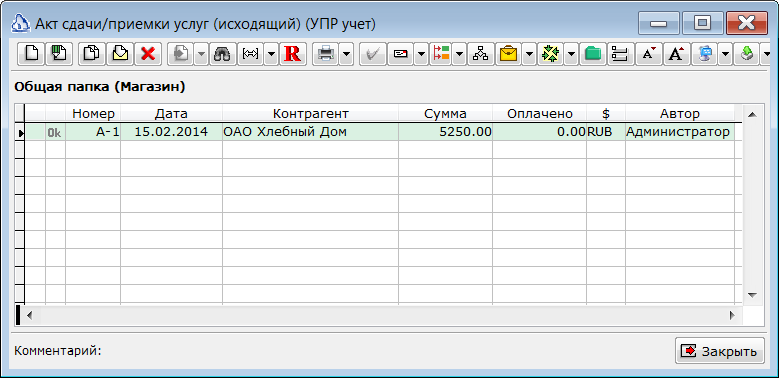This screenshot has height=378, width=779.
Task: Click the list properties layout icon
Action: (x=620, y=53)
